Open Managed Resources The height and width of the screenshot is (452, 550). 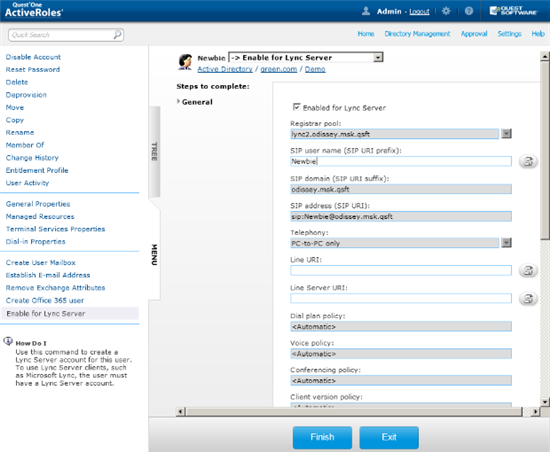coord(40,216)
